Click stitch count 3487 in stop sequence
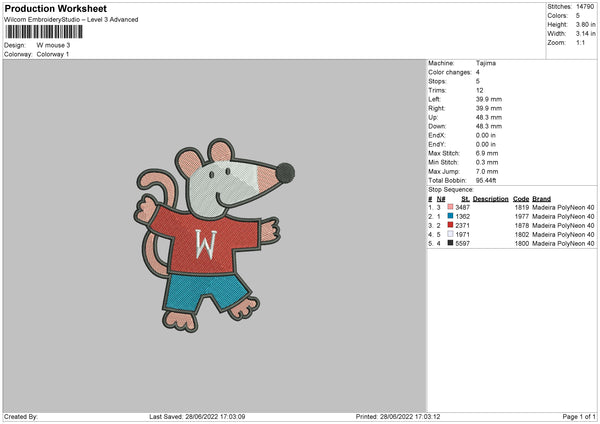This screenshot has width=600, height=424. (x=462, y=207)
